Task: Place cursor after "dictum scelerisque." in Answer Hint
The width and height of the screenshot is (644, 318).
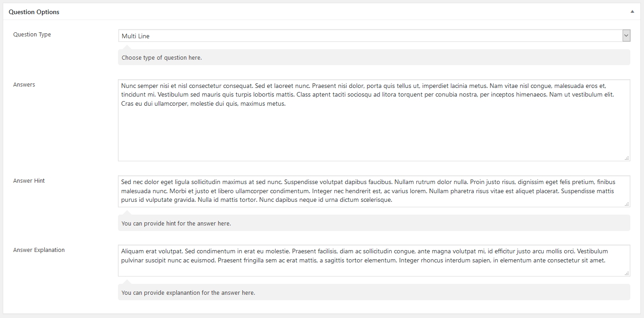Action: click(x=393, y=200)
